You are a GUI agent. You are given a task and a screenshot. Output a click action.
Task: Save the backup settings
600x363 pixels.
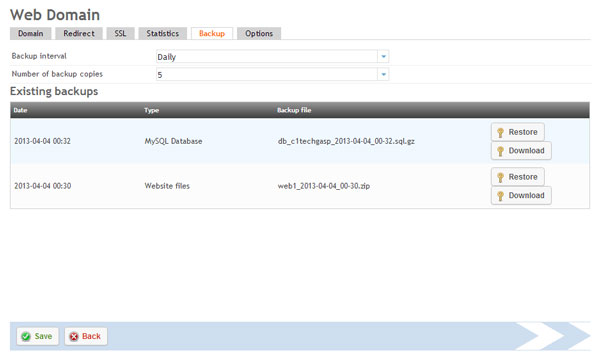pos(38,336)
